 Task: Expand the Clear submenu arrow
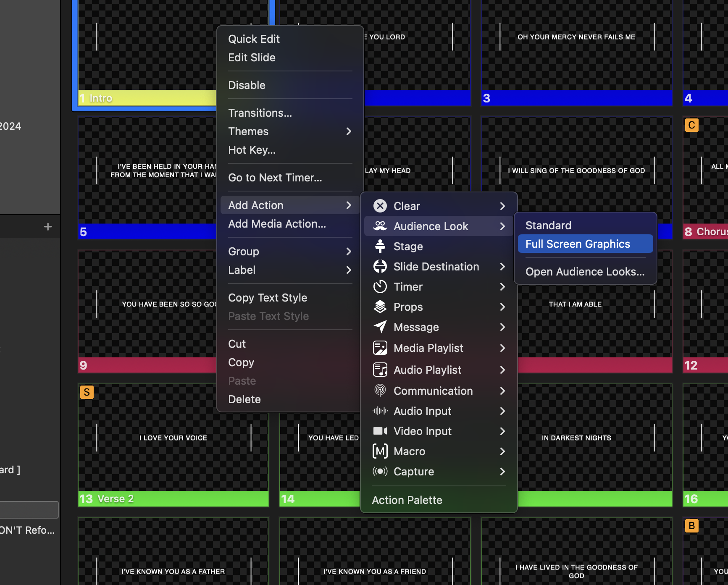tap(502, 206)
